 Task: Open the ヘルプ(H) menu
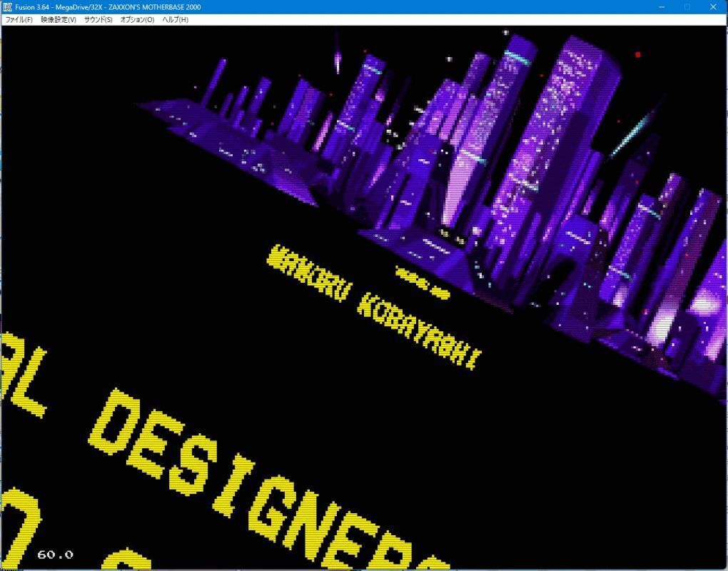tap(175, 19)
